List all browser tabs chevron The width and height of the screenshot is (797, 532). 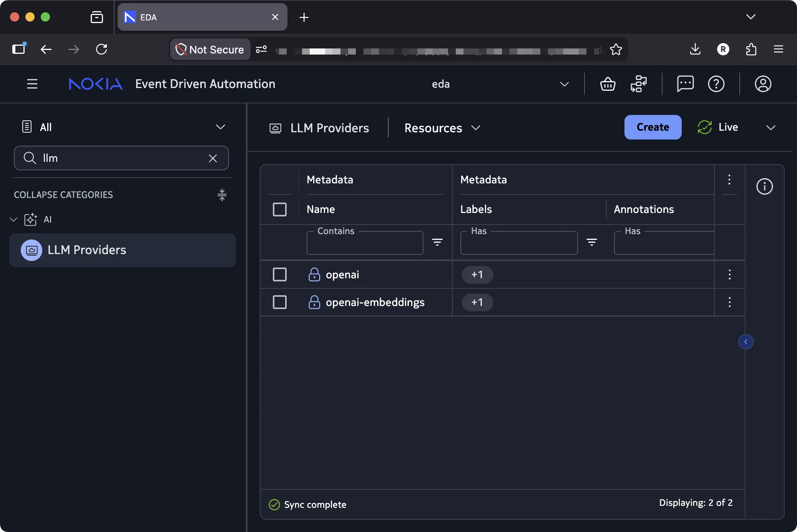coord(751,17)
